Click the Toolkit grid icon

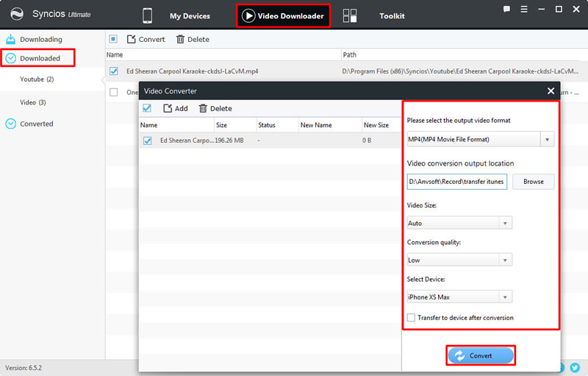pos(350,15)
